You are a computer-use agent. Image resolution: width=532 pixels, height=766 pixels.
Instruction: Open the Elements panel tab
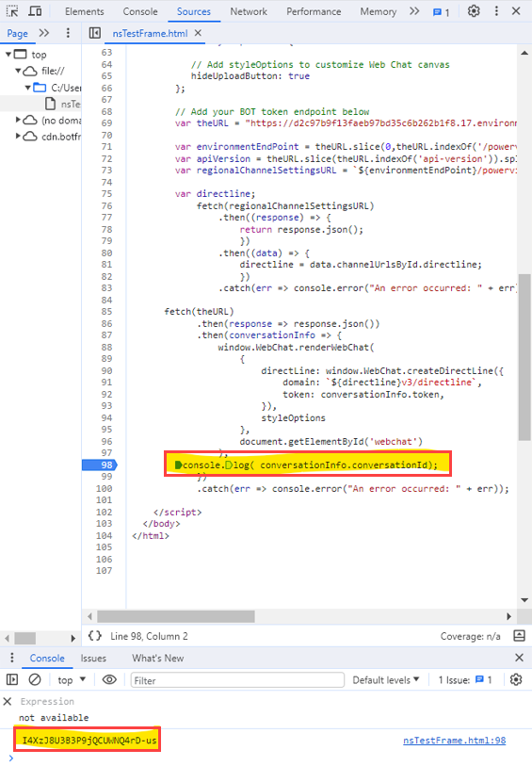(85, 11)
